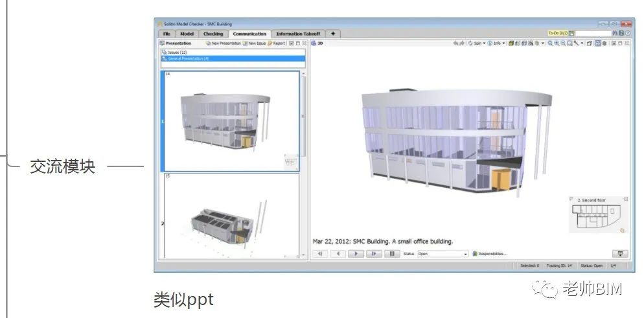This screenshot has width=644, height=318.
Task: Click the presentation screen button at bottom right
Action: click(620, 254)
